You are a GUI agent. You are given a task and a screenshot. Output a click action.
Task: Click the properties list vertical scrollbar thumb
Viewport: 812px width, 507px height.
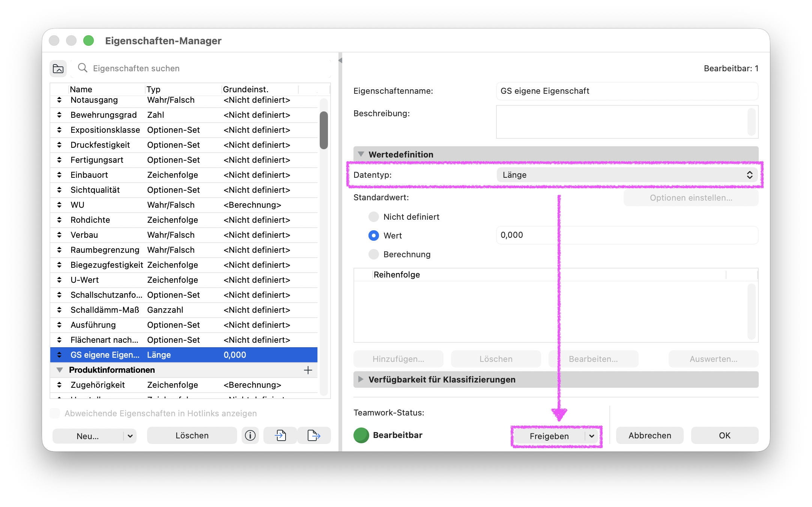pyautogui.click(x=324, y=130)
